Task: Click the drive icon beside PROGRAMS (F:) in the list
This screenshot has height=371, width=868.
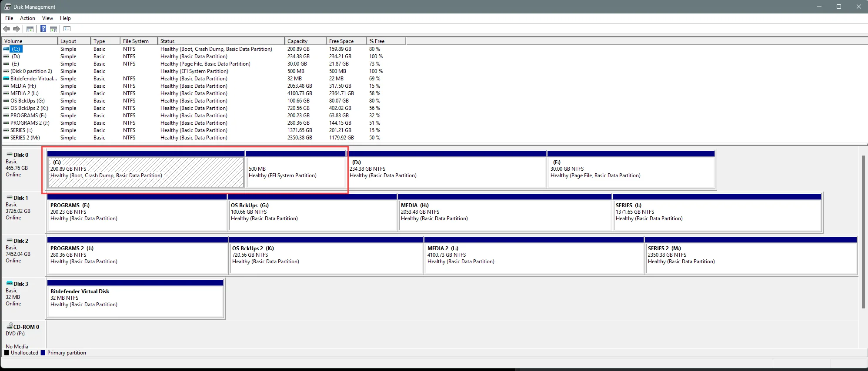Action: 6,116
